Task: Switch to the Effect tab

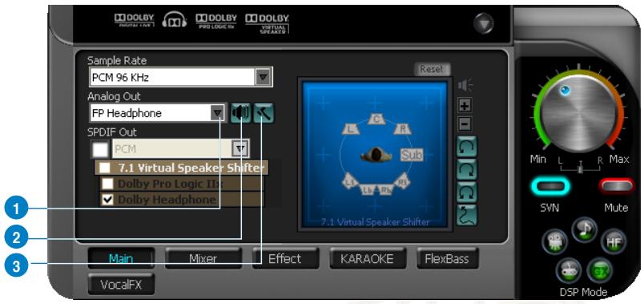Action: (285, 259)
